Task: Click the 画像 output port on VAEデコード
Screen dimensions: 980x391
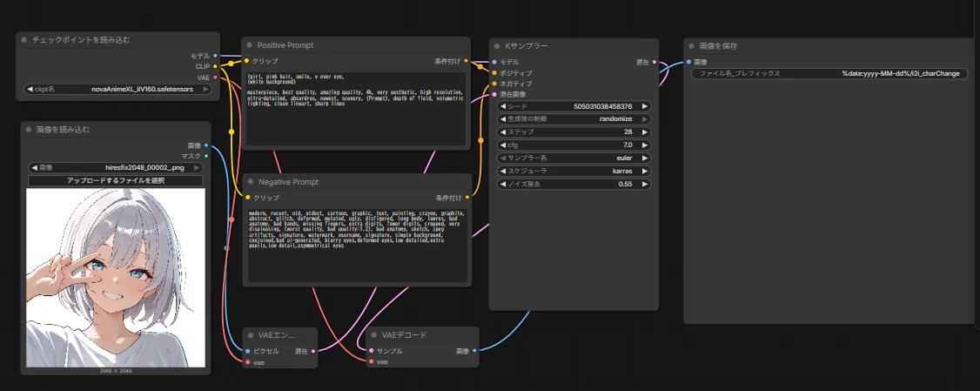Action: point(474,351)
